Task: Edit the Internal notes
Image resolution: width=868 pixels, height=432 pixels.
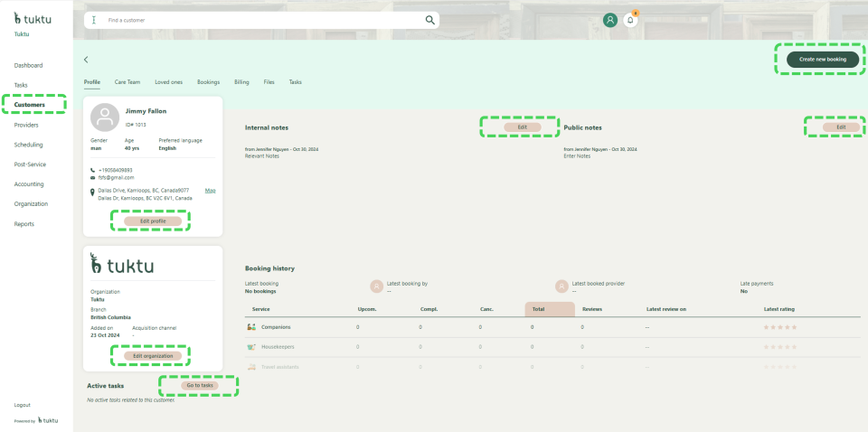Action: click(x=521, y=127)
